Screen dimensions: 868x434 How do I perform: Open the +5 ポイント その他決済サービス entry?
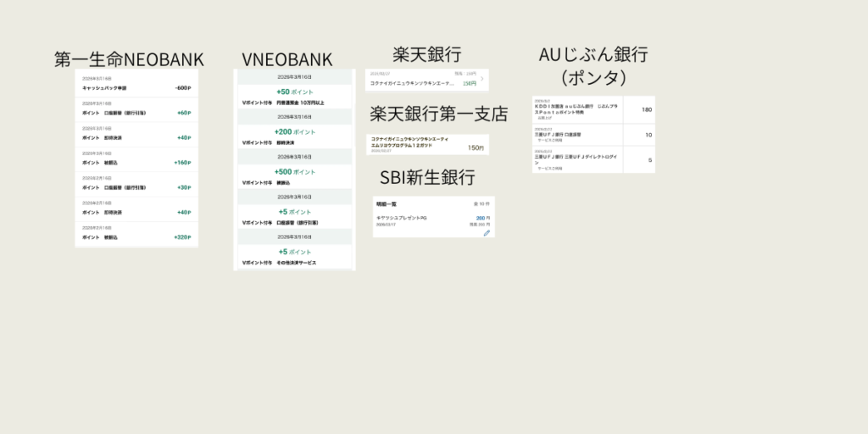[x=294, y=258]
